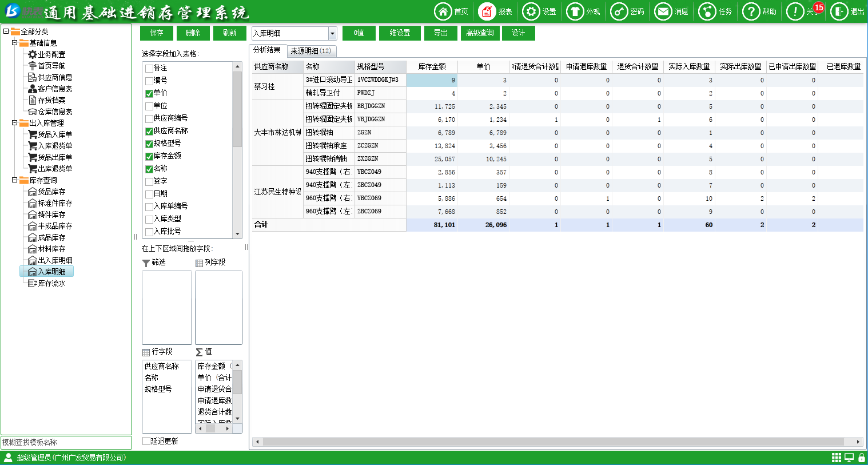Collapse the 出入库管理 tree node

[x=14, y=123]
